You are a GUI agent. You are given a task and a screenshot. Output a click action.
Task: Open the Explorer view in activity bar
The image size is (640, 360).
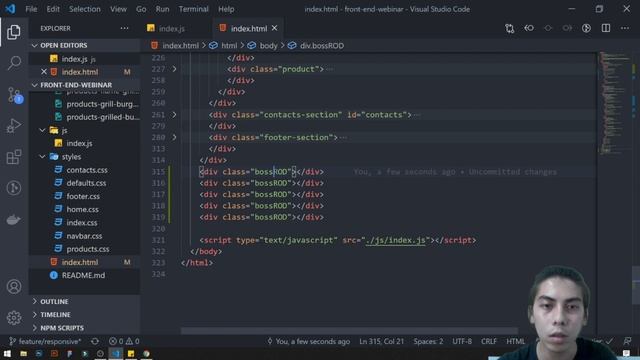coord(14,32)
